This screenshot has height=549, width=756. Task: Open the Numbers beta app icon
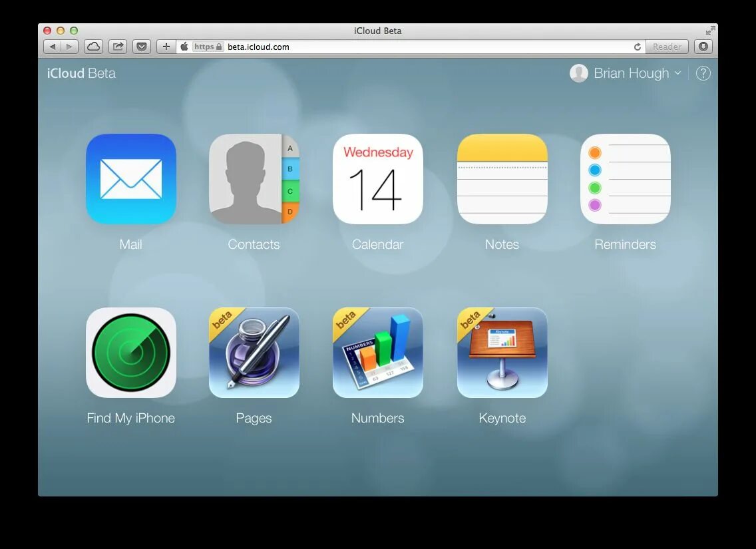click(378, 353)
